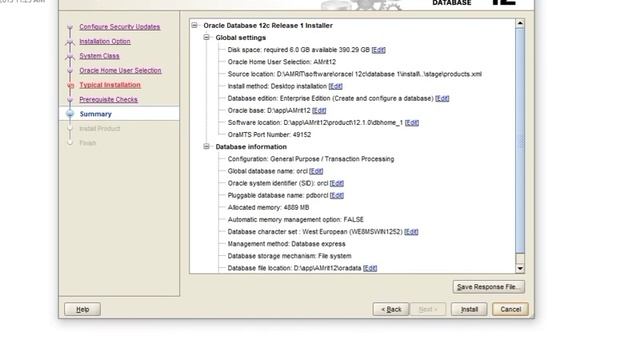Edit the Database file location
Screen dimensions: 640x360
pyautogui.click(x=370, y=268)
